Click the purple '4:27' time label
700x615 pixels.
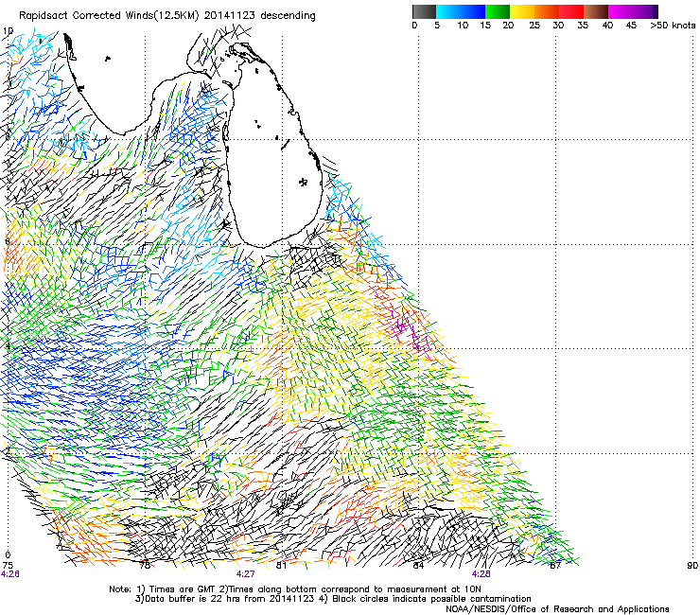pos(246,574)
